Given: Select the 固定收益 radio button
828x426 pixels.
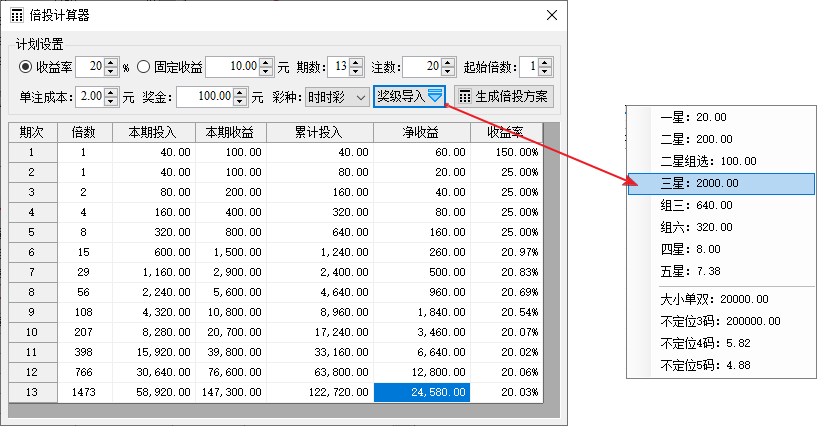Looking at the screenshot, I should tap(143, 67).
